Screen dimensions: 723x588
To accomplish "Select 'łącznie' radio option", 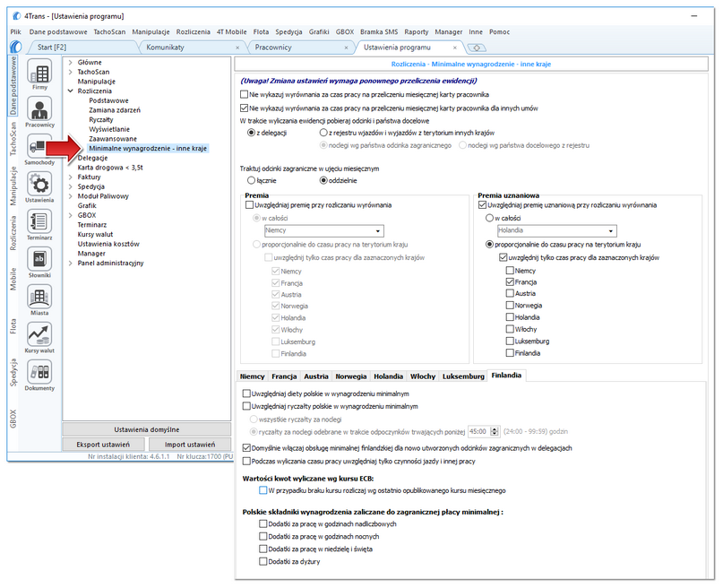I will [x=251, y=180].
